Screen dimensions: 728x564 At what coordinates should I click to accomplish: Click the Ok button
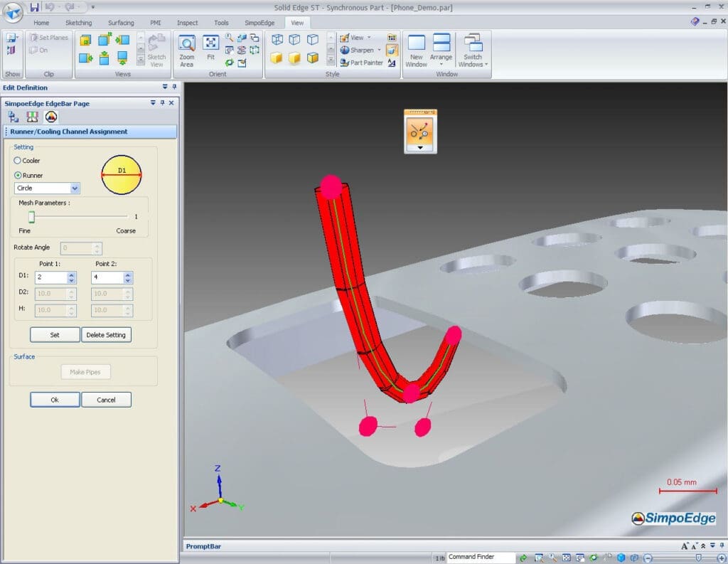[55, 400]
